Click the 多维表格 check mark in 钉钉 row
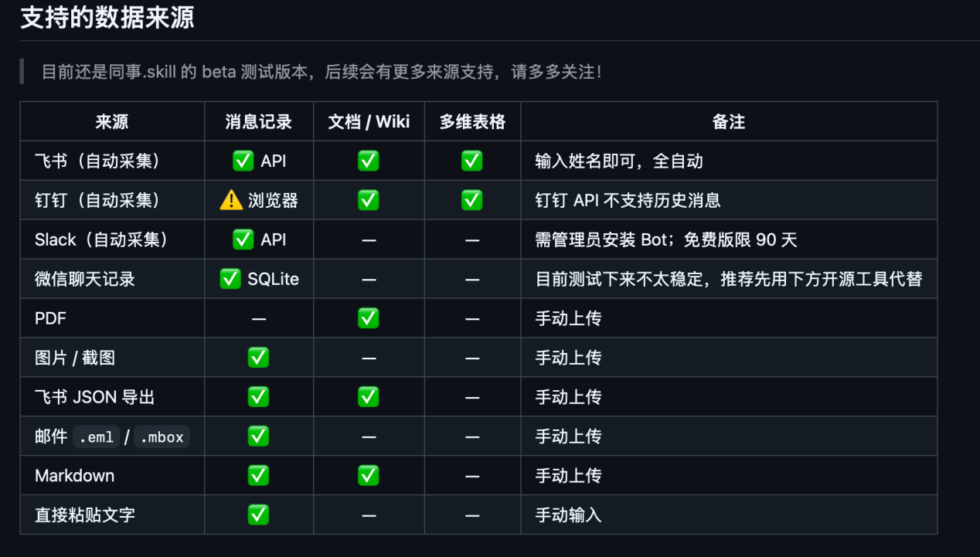 [x=471, y=200]
